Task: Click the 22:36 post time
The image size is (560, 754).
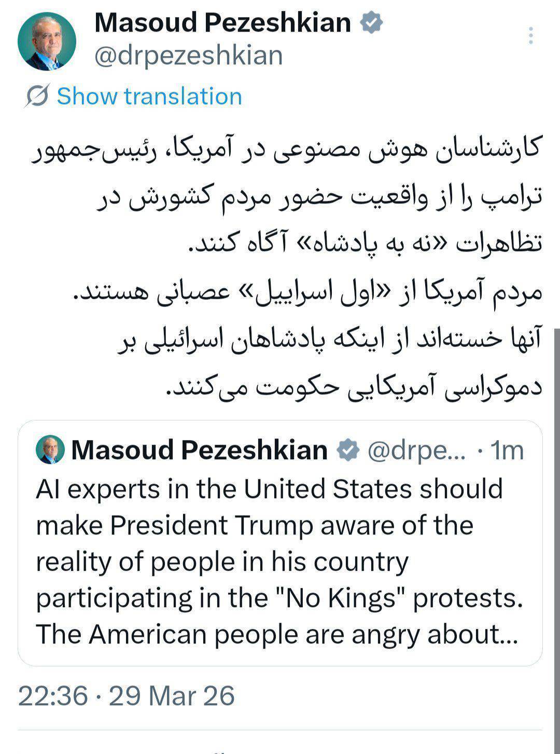Action: point(53,695)
